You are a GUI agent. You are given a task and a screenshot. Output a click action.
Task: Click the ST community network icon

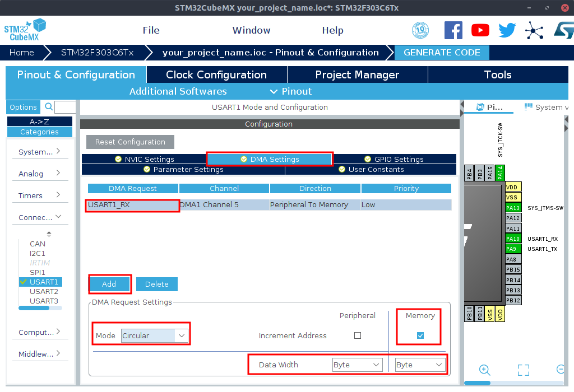(x=534, y=30)
